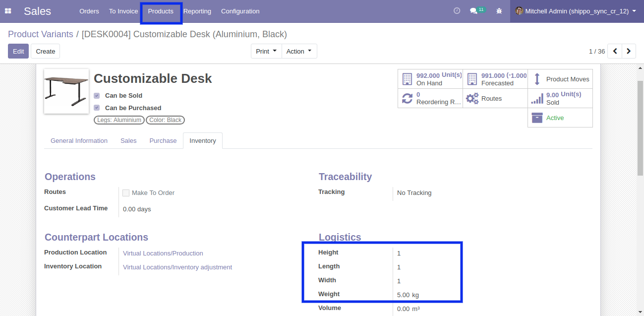Open the apps grid menu icon
The height and width of the screenshot is (316, 644).
[8, 11]
